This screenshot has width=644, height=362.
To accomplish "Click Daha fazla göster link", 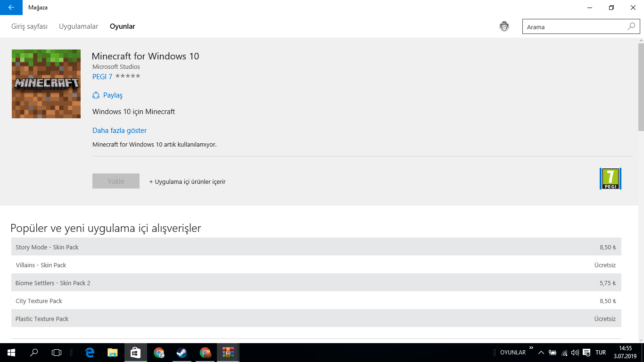I will 119,131.
